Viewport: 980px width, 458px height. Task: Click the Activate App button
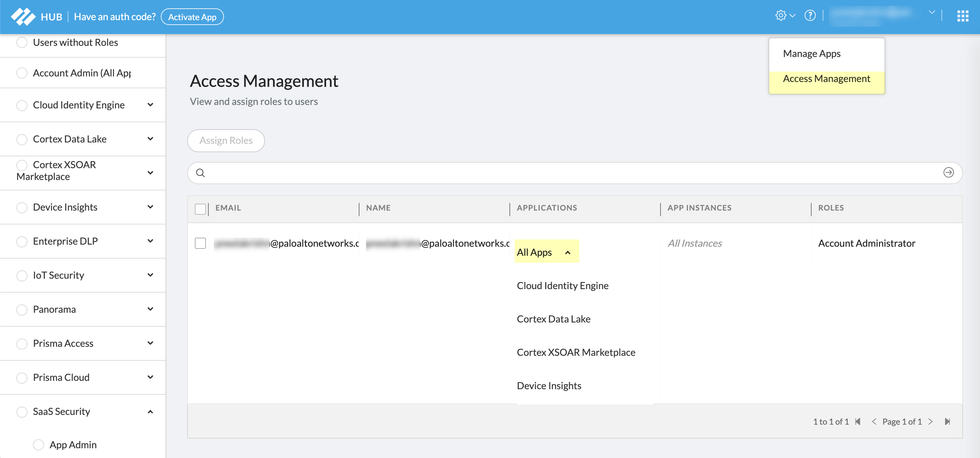coord(192,17)
